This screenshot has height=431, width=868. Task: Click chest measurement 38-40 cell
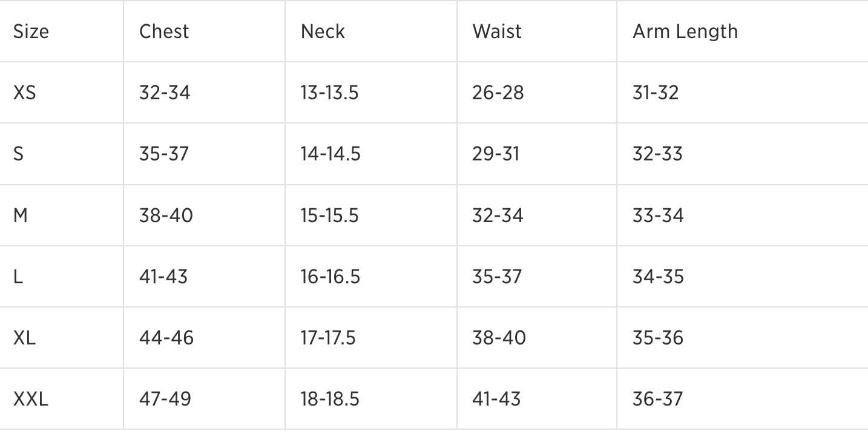166,215
